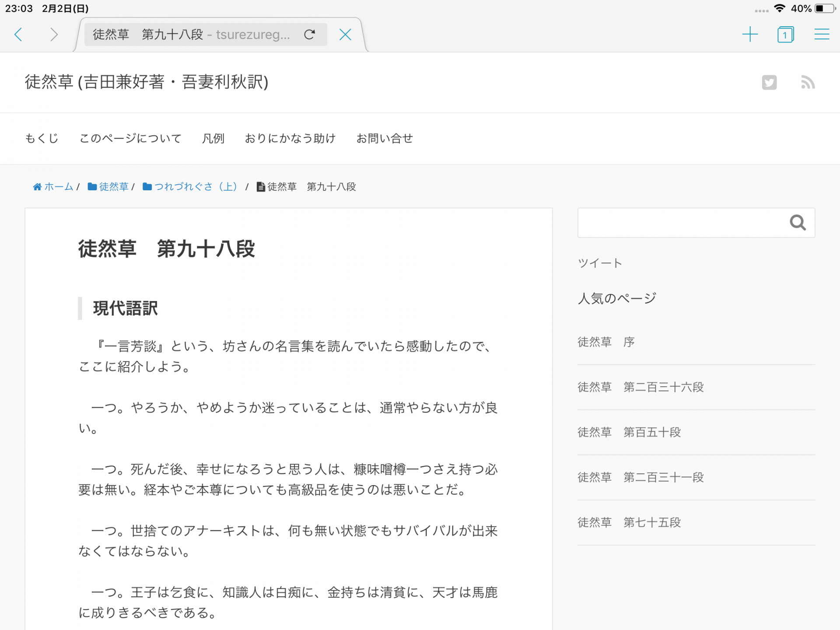Open a new tab with the plus icon
Screen dimensions: 840x630
click(750, 35)
